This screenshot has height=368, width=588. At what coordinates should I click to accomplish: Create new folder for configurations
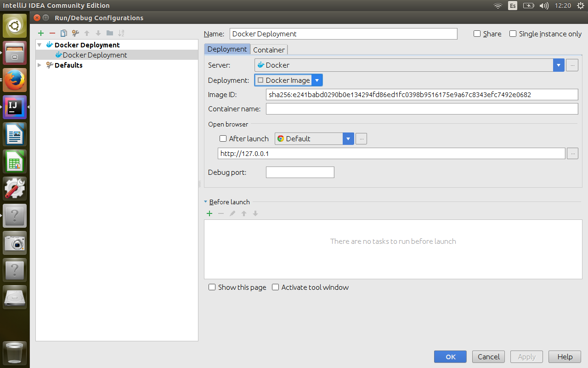pyautogui.click(x=110, y=33)
